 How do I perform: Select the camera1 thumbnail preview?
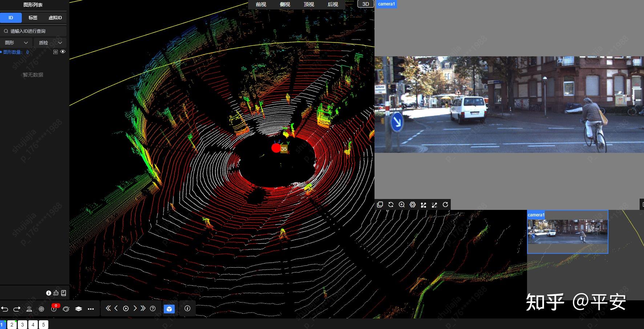567,232
